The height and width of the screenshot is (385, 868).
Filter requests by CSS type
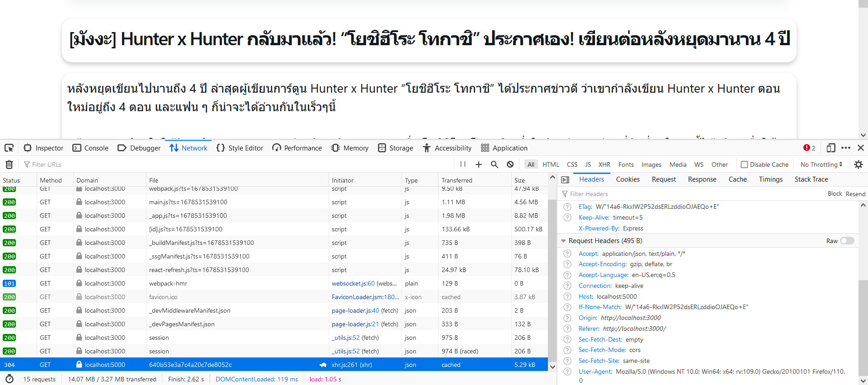coord(572,164)
